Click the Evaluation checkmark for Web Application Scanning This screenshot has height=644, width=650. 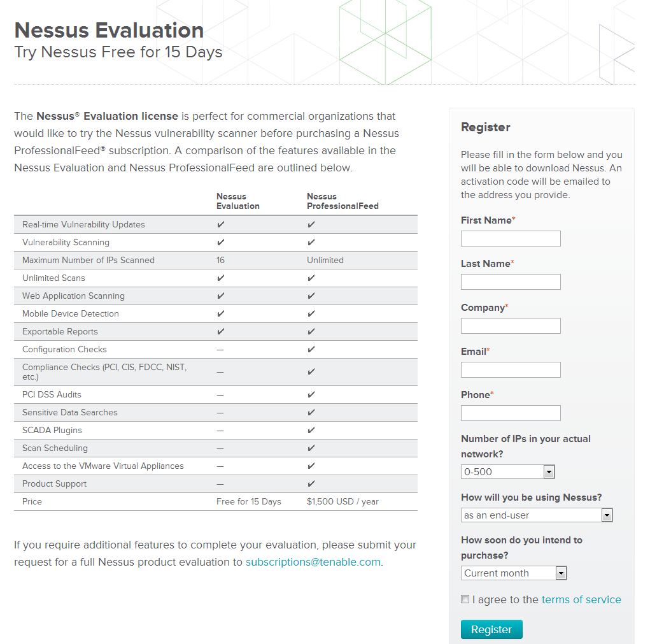click(x=220, y=296)
